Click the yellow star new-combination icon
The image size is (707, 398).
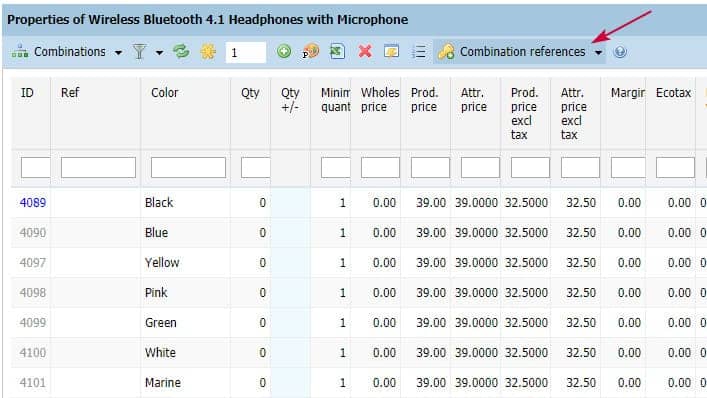point(208,52)
